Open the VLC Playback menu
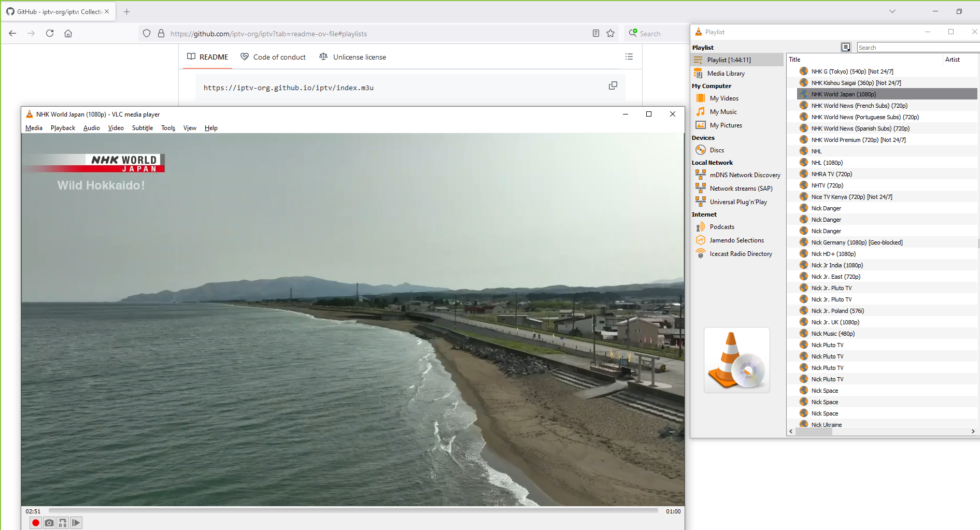This screenshot has height=530, width=980. click(x=63, y=128)
